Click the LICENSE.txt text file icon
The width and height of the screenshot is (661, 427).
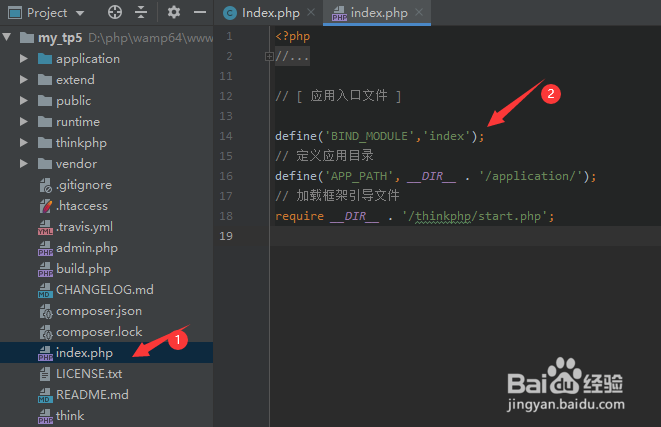[x=45, y=374]
